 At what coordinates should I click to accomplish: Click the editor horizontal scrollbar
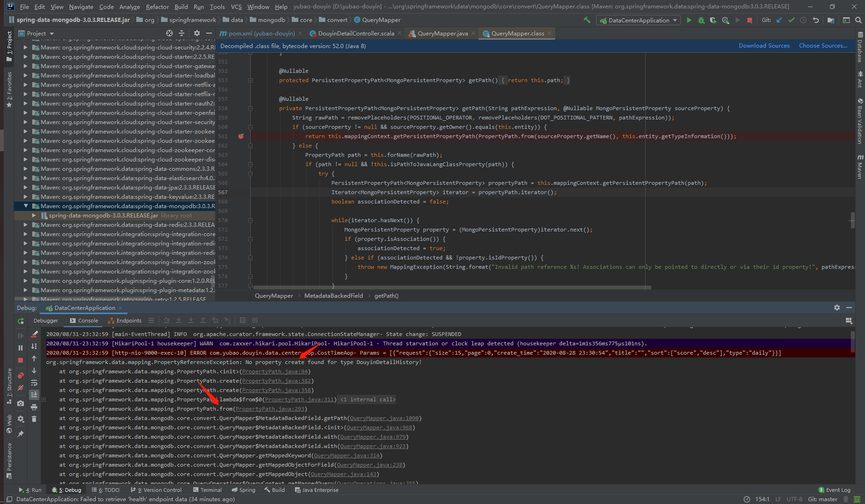pos(452,287)
